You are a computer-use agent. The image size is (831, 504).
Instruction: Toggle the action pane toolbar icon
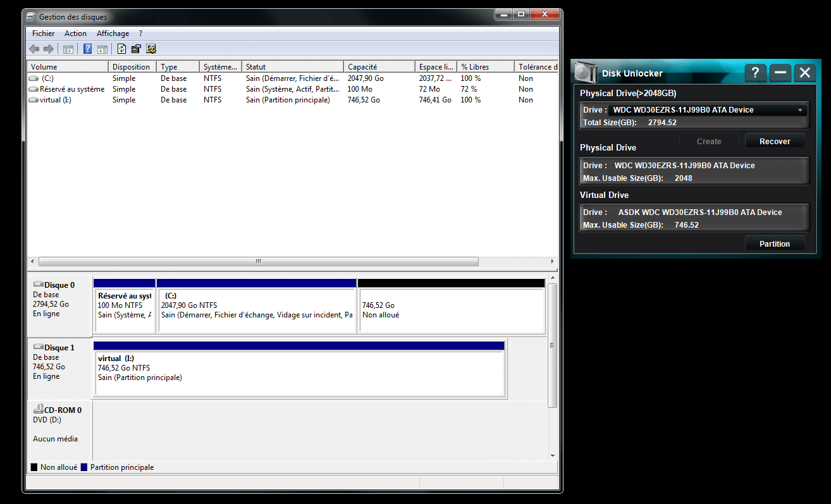click(102, 49)
